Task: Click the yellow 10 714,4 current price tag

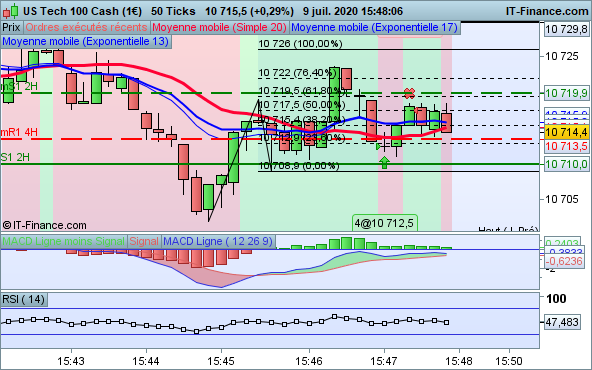Action: 567,132
